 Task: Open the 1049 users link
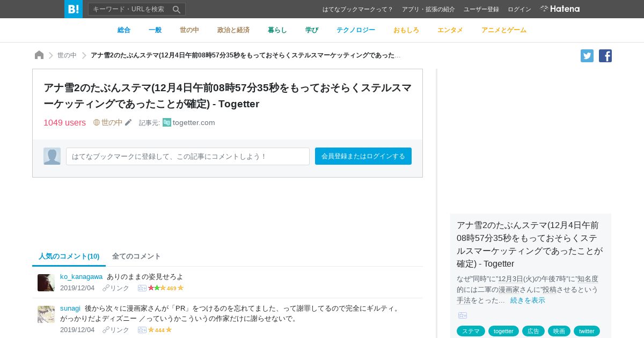(64, 122)
